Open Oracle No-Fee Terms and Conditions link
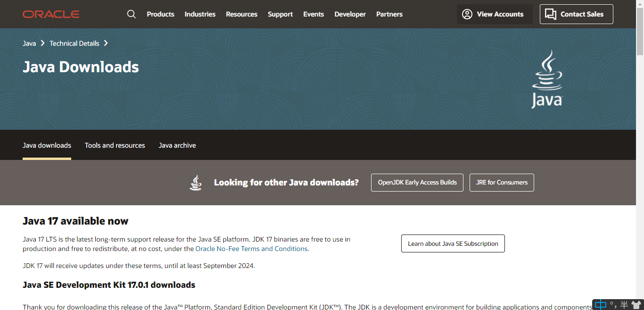644x310 pixels. point(252,249)
